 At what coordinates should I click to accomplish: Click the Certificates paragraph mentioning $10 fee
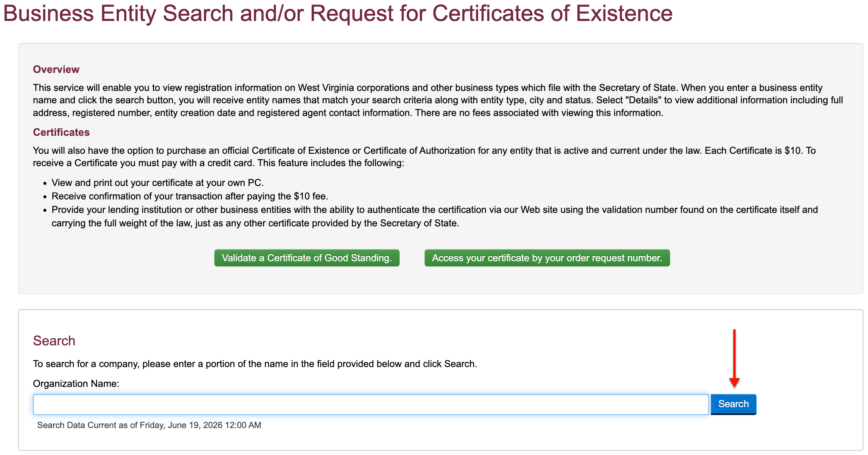[x=424, y=157]
